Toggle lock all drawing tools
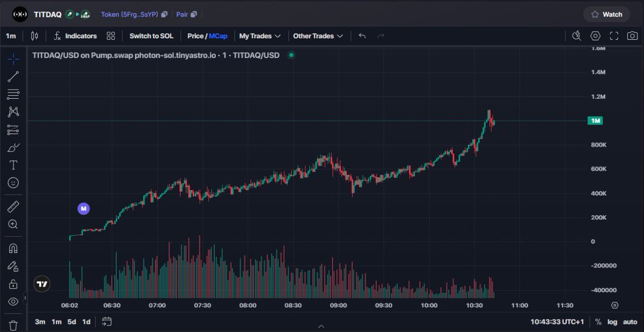Image resolution: width=644 pixels, height=332 pixels. [13, 284]
